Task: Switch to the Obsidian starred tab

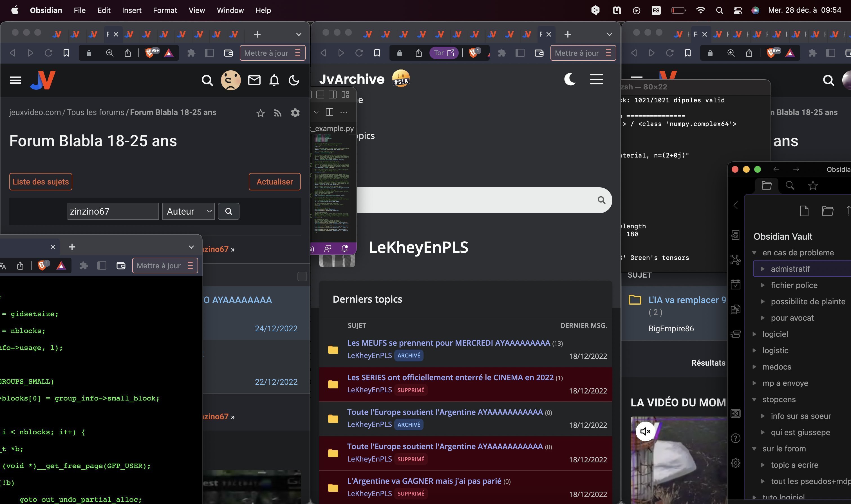Action: [813, 185]
